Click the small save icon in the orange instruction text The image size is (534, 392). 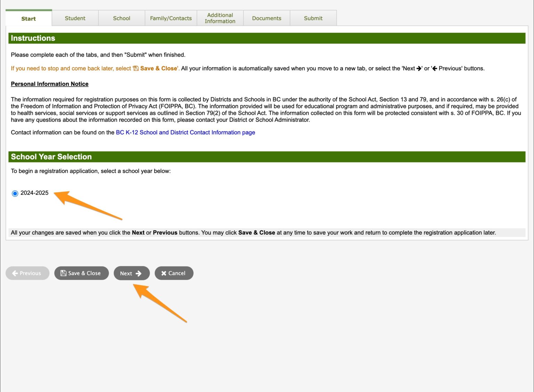click(x=136, y=69)
